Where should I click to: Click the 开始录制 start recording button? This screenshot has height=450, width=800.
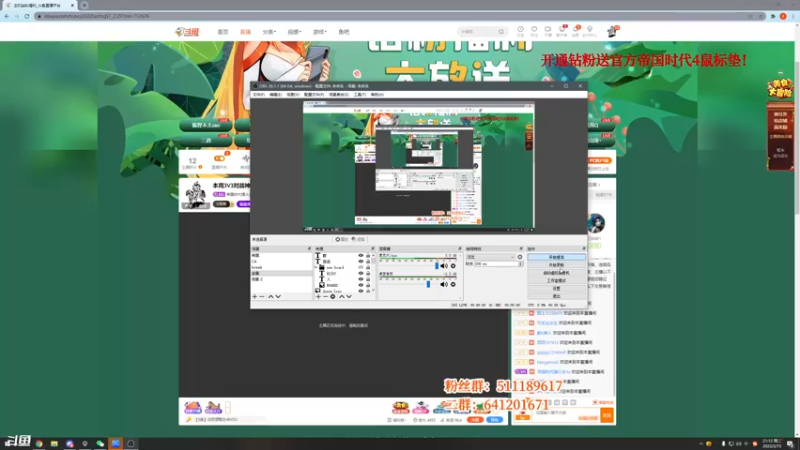pyautogui.click(x=556, y=265)
